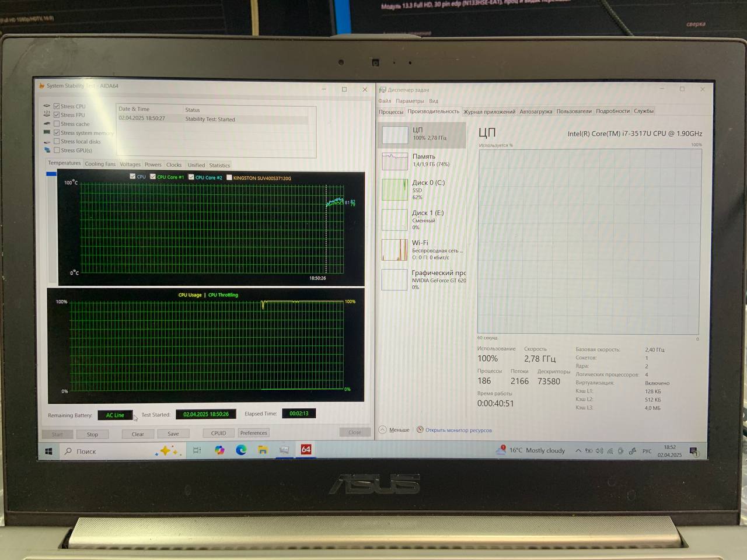Uncheck the Stress FPU option
Image resolution: width=747 pixels, height=560 pixels.
click(57, 115)
